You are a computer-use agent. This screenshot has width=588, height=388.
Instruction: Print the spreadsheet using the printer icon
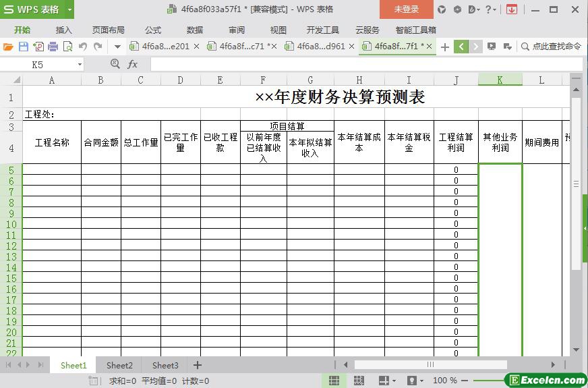(53, 47)
